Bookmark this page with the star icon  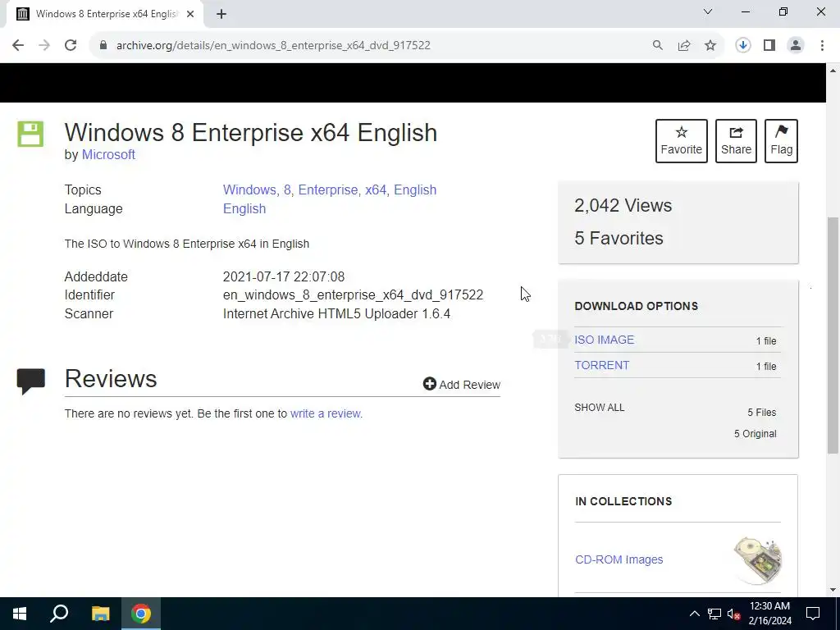(x=710, y=46)
